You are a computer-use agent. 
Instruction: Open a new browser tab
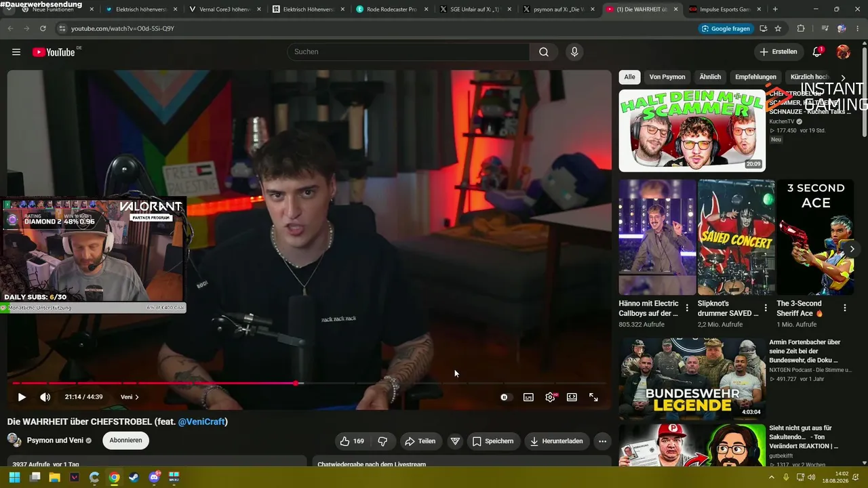point(775,9)
